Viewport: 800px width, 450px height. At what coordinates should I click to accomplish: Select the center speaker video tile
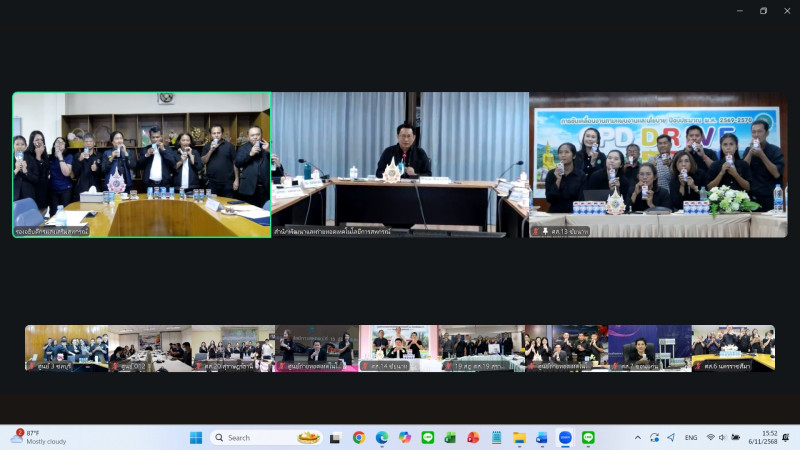pyautogui.click(x=400, y=165)
